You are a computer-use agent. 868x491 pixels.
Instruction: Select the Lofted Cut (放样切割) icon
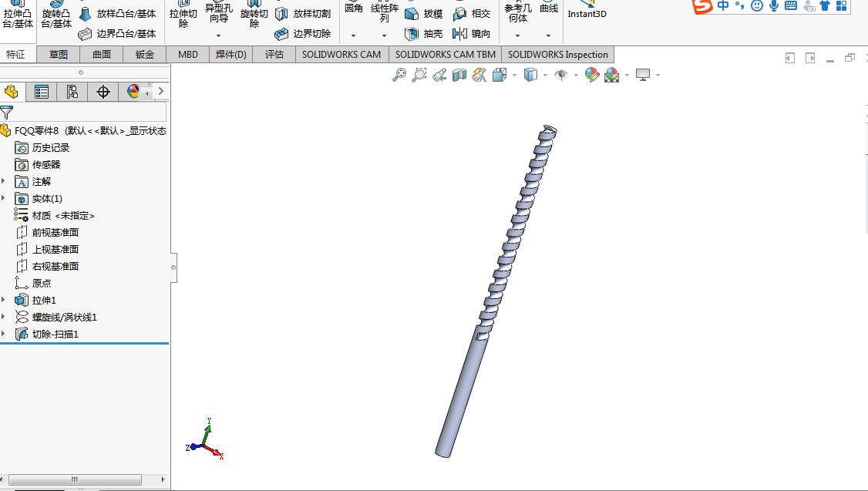pos(281,14)
